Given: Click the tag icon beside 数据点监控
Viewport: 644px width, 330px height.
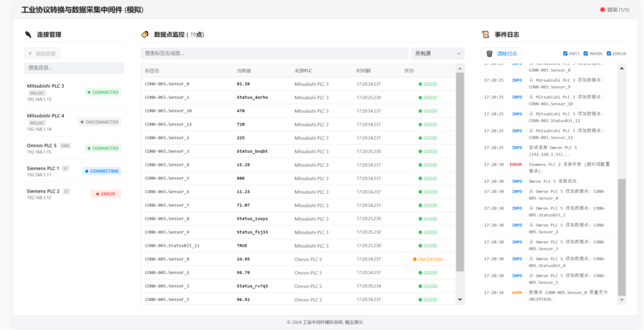Looking at the screenshot, I should coord(145,34).
